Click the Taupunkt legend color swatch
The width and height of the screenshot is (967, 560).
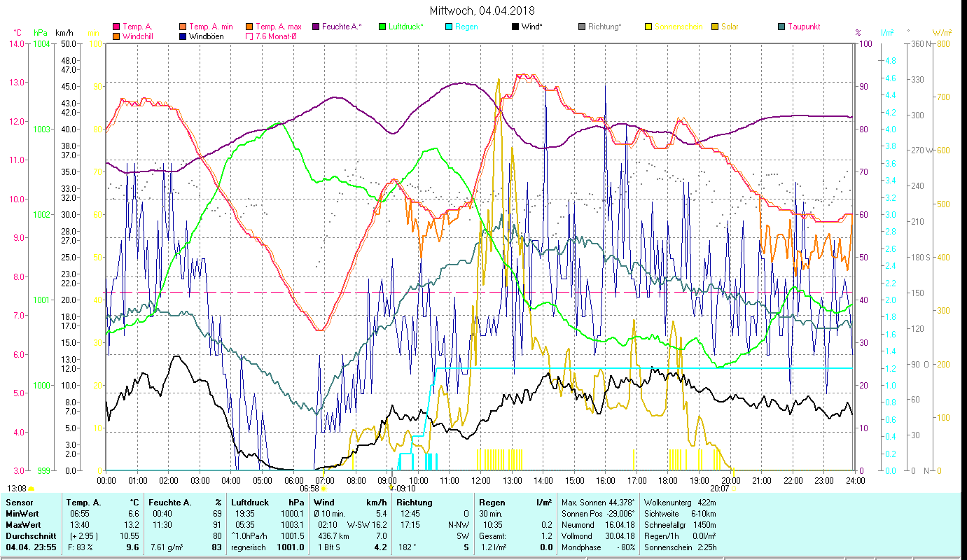[781, 27]
